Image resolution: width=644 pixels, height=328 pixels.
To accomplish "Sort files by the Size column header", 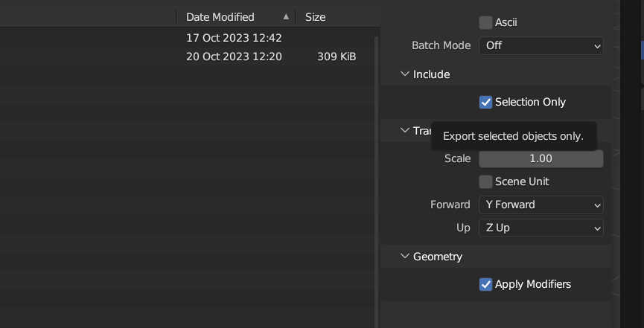I will coord(316,16).
